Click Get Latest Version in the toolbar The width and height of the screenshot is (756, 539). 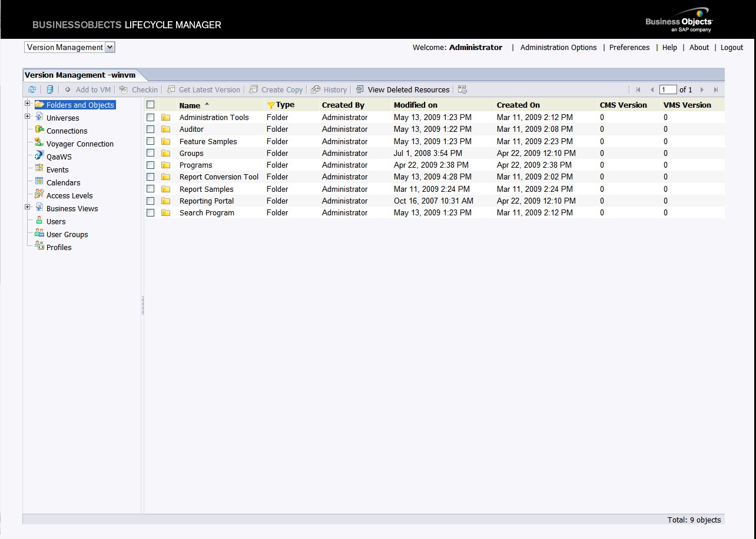tap(204, 89)
